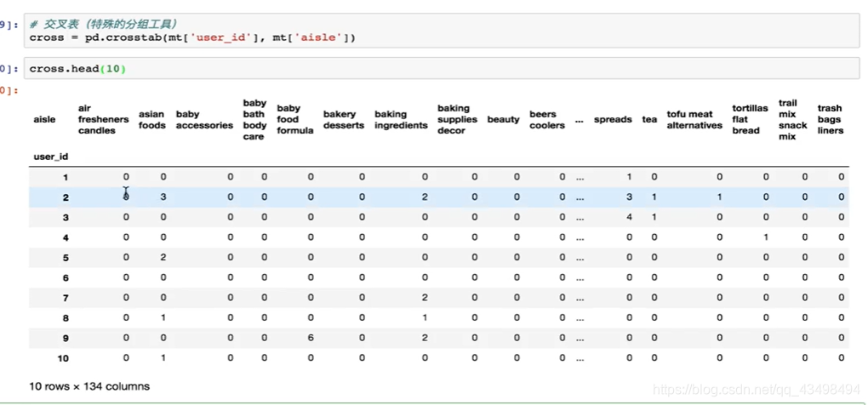
Task: Click value 1 in row 10 asian foods
Action: click(x=163, y=358)
